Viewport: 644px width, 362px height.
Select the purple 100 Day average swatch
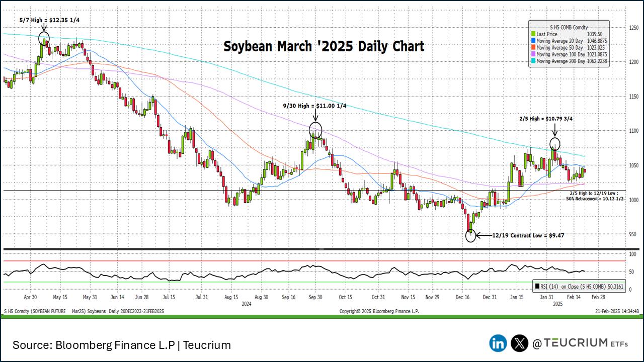[534, 54]
